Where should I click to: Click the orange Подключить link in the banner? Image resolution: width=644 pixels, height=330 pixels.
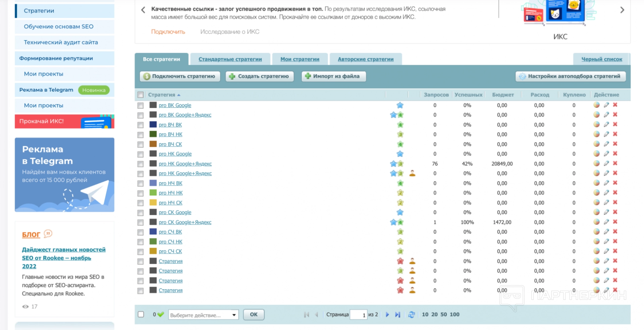168,32
